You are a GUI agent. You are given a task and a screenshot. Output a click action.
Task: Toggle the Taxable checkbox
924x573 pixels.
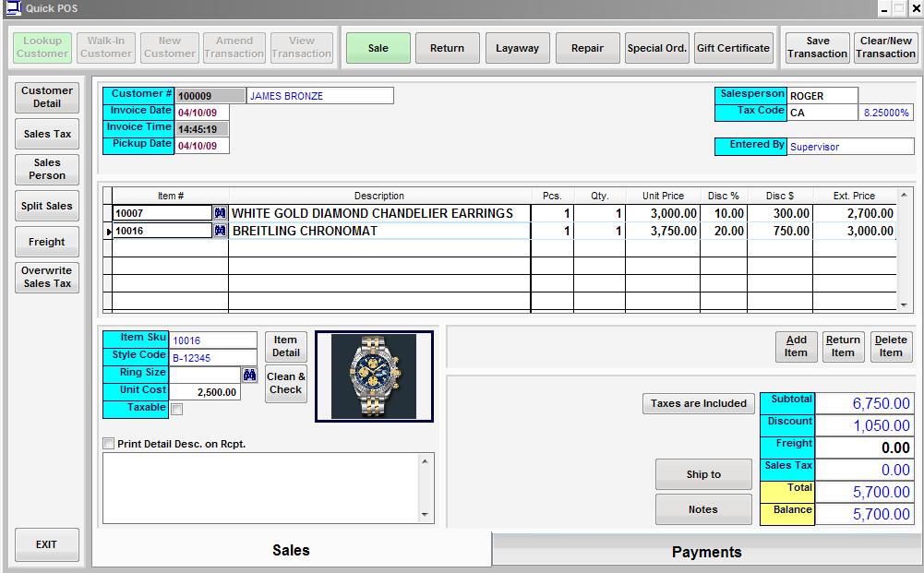(177, 409)
